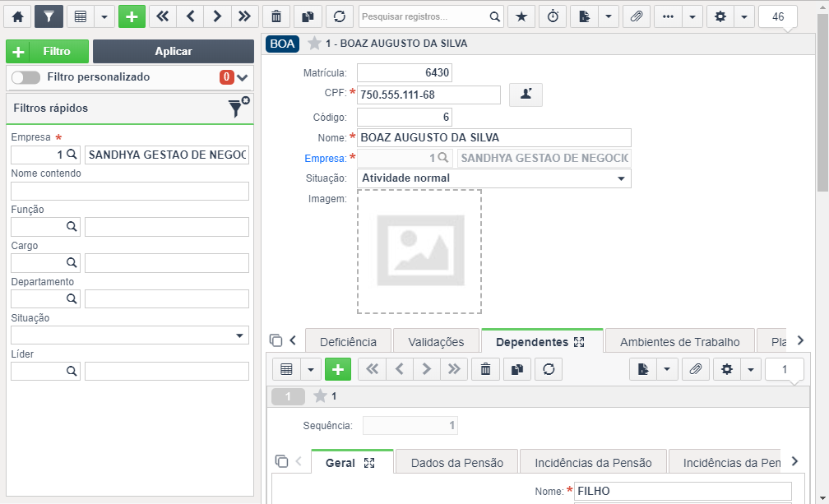829x504 pixels.
Task: Click the green Filtro add button
Action: coord(47,51)
